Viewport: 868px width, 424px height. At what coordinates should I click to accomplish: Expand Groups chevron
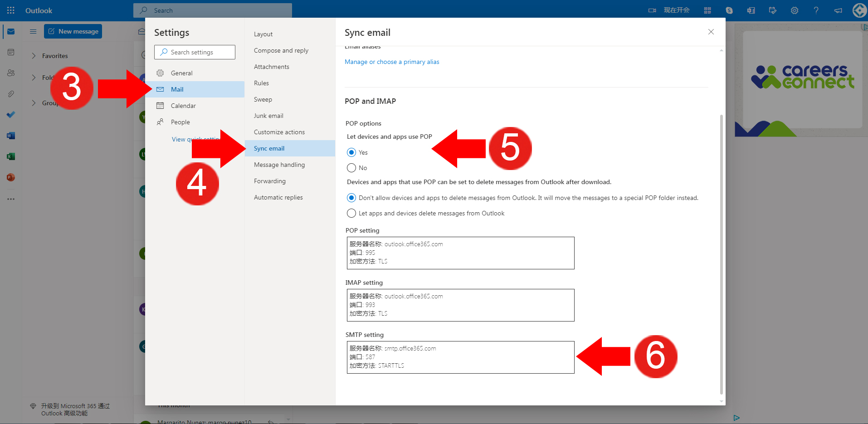coord(34,103)
